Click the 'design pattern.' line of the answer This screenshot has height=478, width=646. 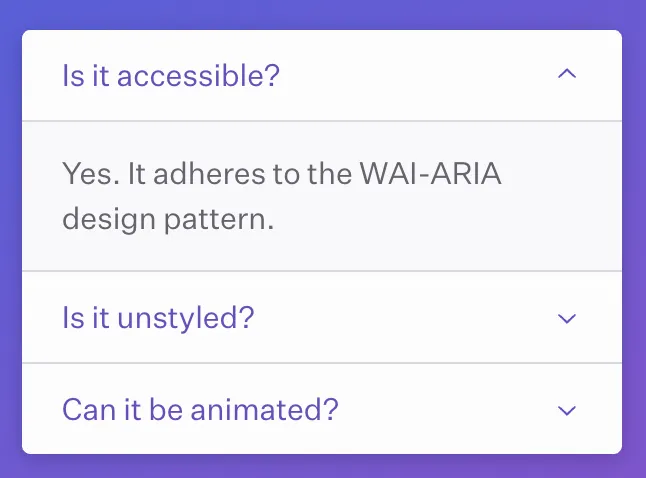click(167, 219)
